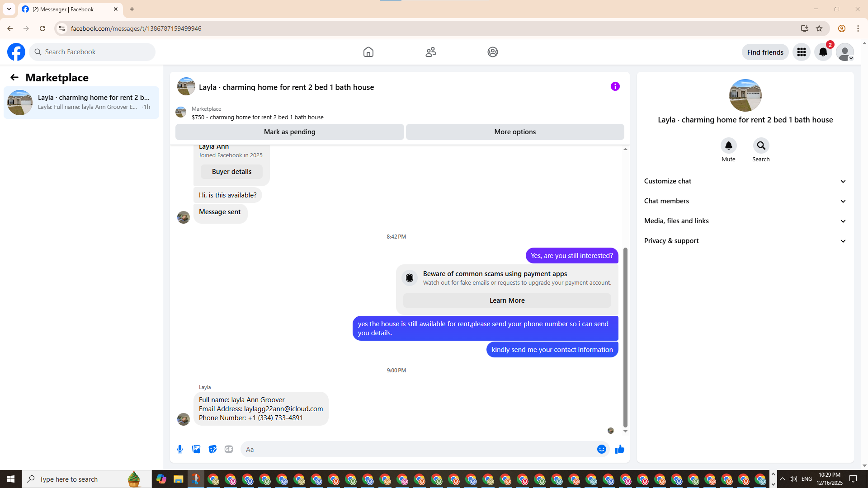Go back from Marketplace inbox
This screenshot has height=488, width=868.
pos(14,77)
